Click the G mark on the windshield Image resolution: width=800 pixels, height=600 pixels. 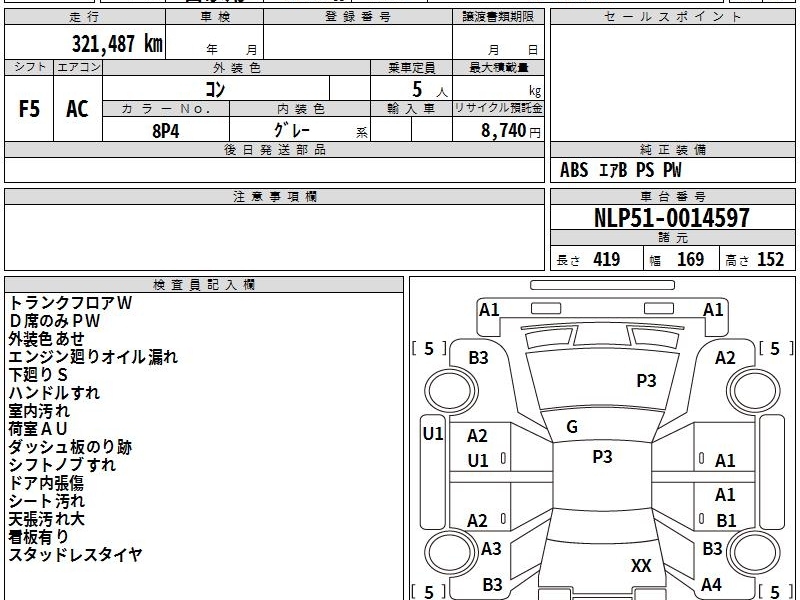point(572,427)
